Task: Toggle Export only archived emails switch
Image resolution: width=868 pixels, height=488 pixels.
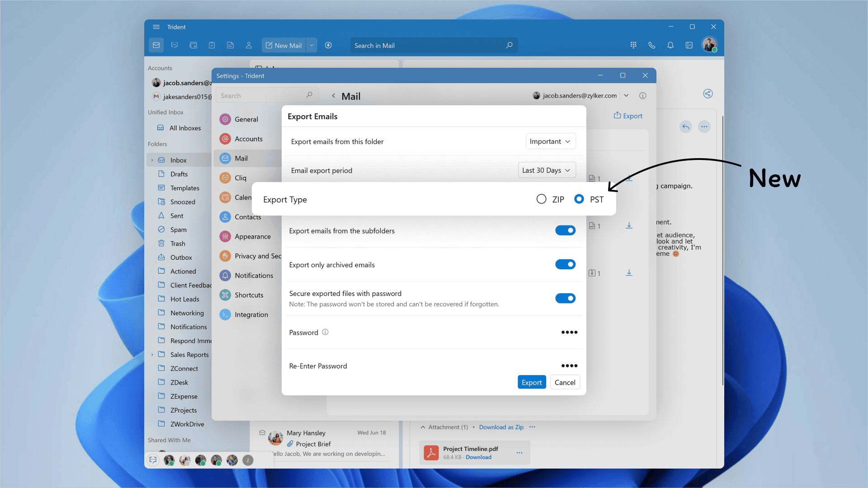Action: pos(565,264)
